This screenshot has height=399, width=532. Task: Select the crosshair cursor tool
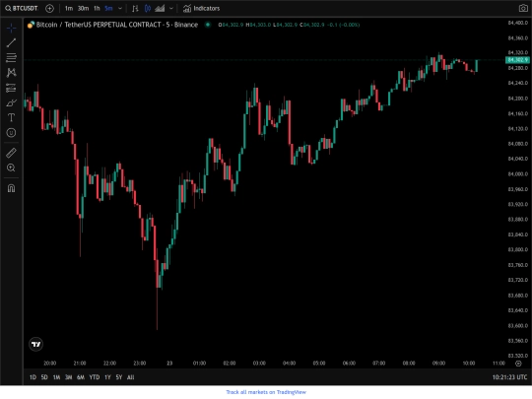click(11, 28)
